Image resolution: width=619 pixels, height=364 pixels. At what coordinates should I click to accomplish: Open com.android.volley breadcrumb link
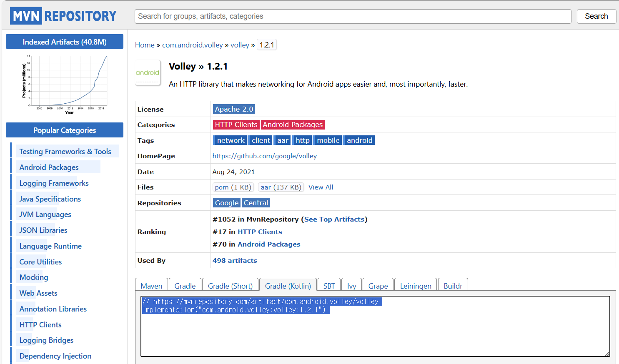[193, 45]
